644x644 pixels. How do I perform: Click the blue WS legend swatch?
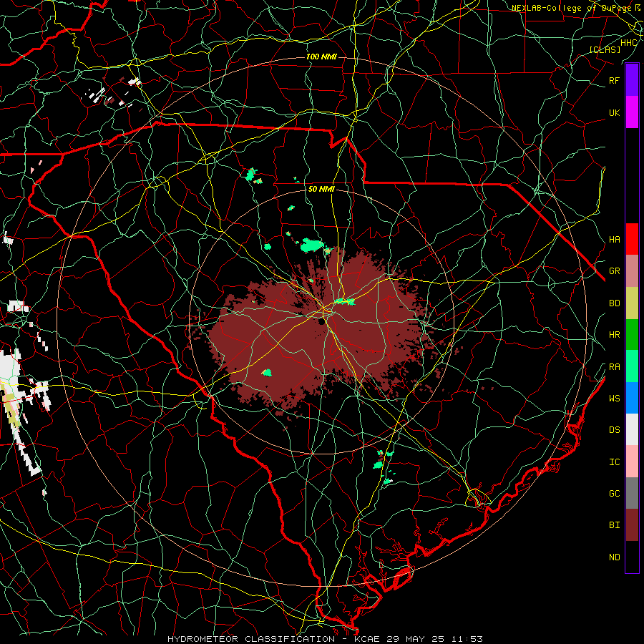click(x=632, y=398)
